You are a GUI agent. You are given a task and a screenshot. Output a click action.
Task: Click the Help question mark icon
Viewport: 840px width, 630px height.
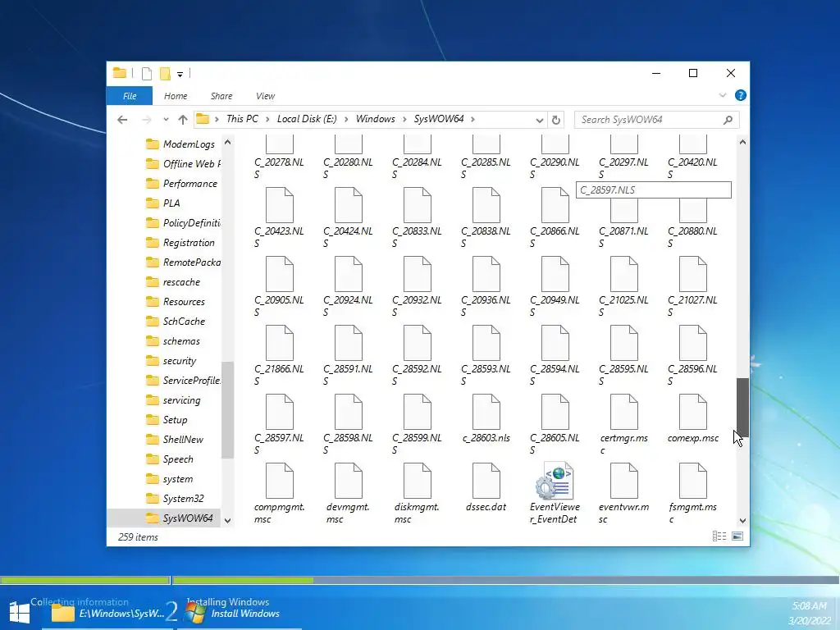point(741,95)
